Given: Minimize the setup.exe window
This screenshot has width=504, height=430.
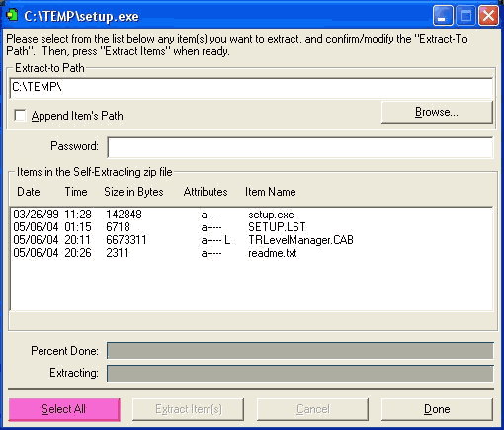Looking at the screenshot, I should [443, 16].
